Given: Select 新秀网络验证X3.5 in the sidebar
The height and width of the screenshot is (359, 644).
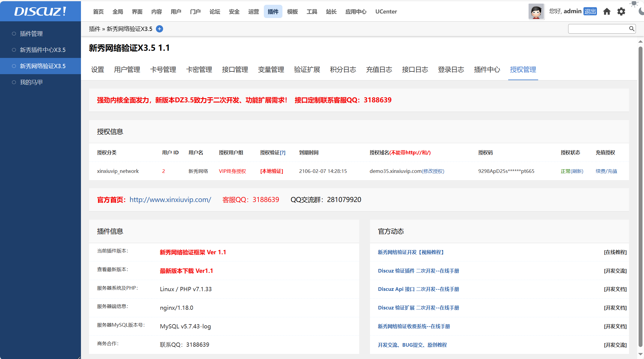Looking at the screenshot, I should click(40, 66).
